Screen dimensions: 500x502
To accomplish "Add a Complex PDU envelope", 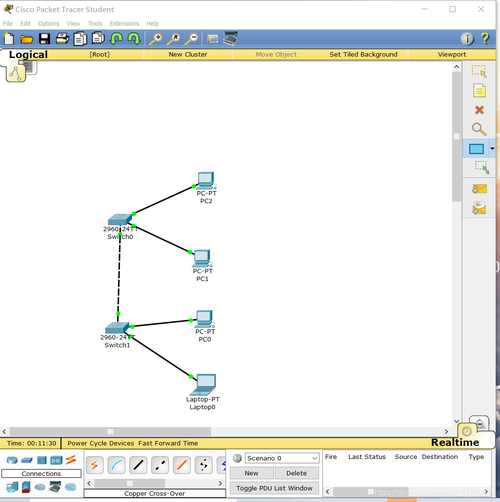I will point(479,208).
